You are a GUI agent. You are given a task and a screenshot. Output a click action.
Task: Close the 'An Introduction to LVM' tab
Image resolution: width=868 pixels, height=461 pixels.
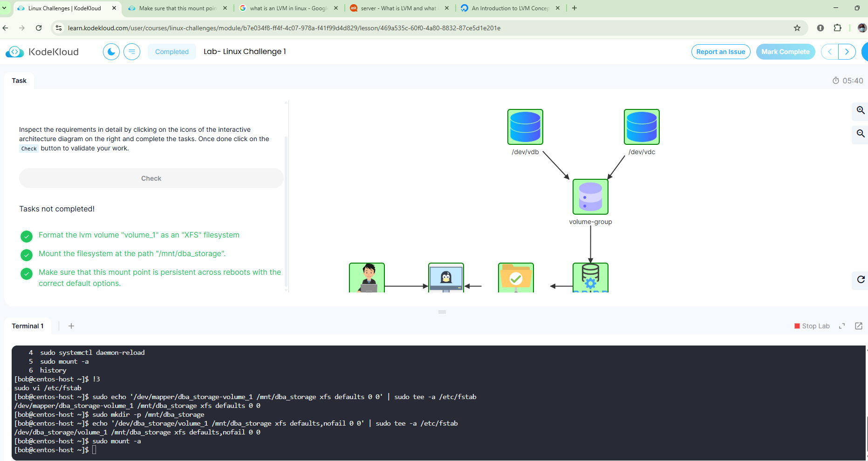[558, 8]
